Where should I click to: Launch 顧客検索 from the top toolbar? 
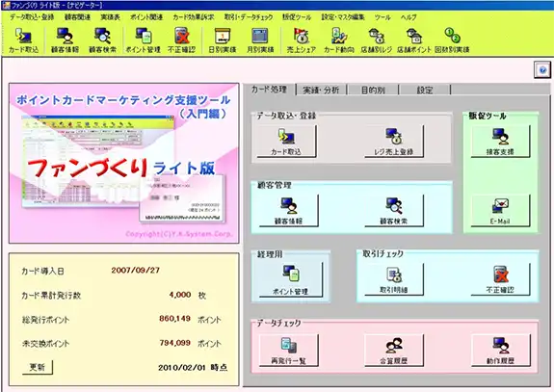pyautogui.click(x=102, y=40)
